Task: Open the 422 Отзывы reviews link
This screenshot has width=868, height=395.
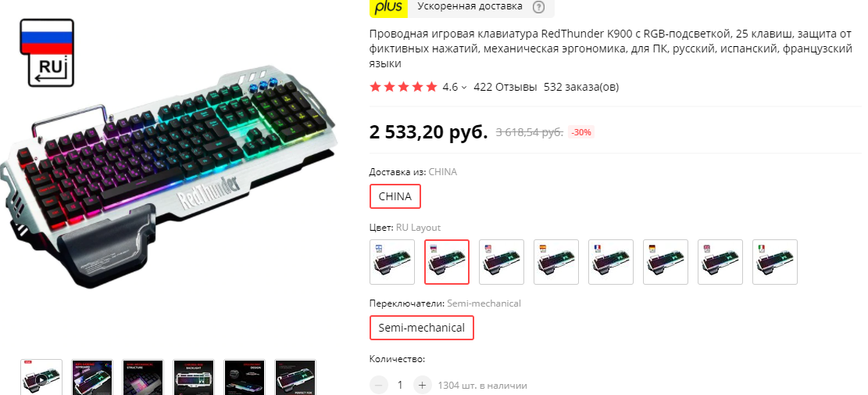Action: [x=505, y=87]
